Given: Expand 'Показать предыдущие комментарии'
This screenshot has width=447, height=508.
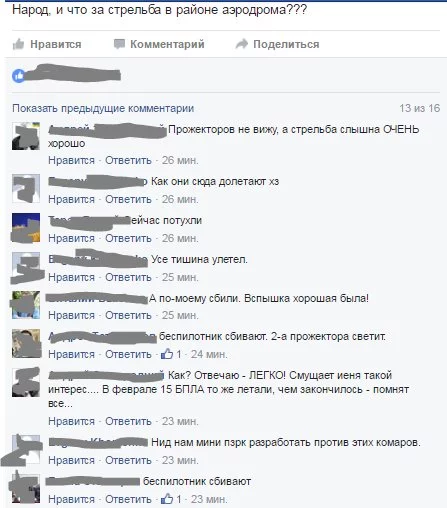Looking at the screenshot, I should (x=103, y=108).
